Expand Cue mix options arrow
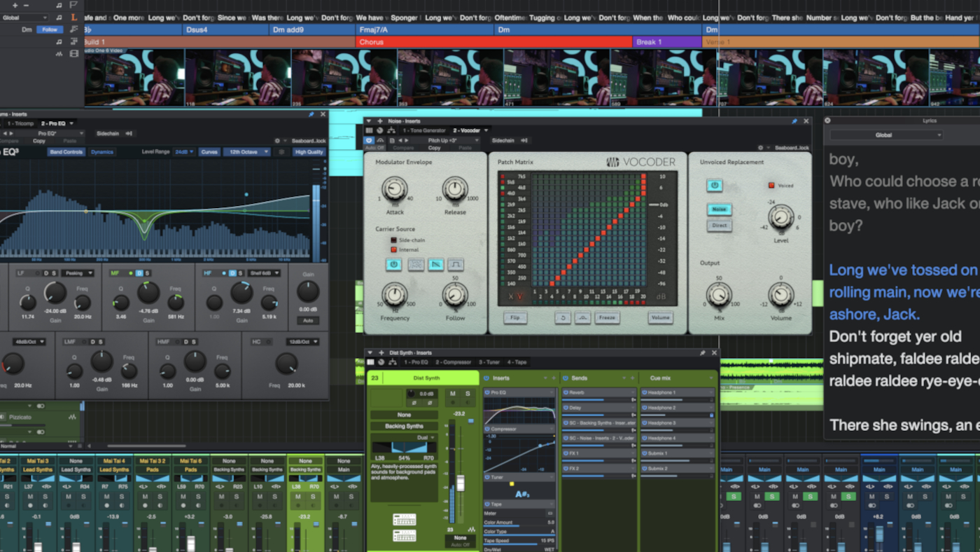980x552 pixels. [710, 378]
